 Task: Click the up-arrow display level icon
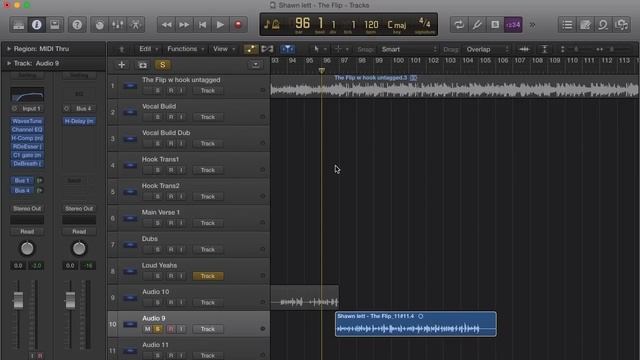click(x=121, y=49)
